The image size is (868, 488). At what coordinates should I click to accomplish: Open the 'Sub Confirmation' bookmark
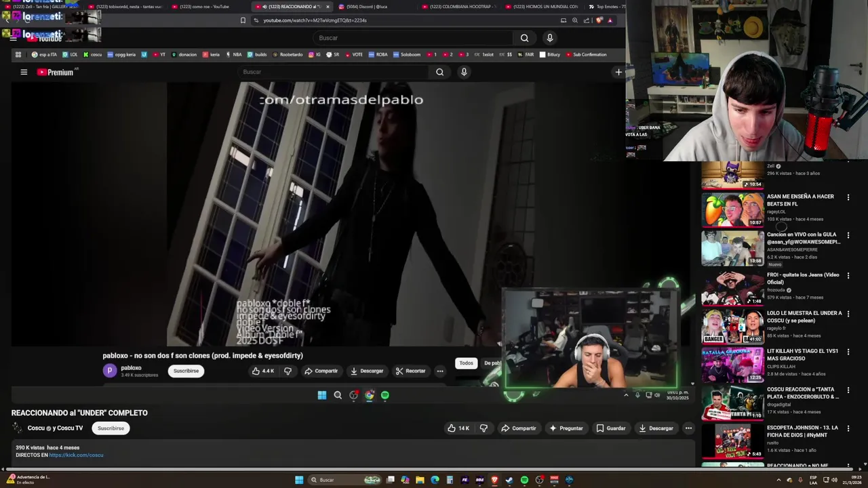(x=586, y=54)
